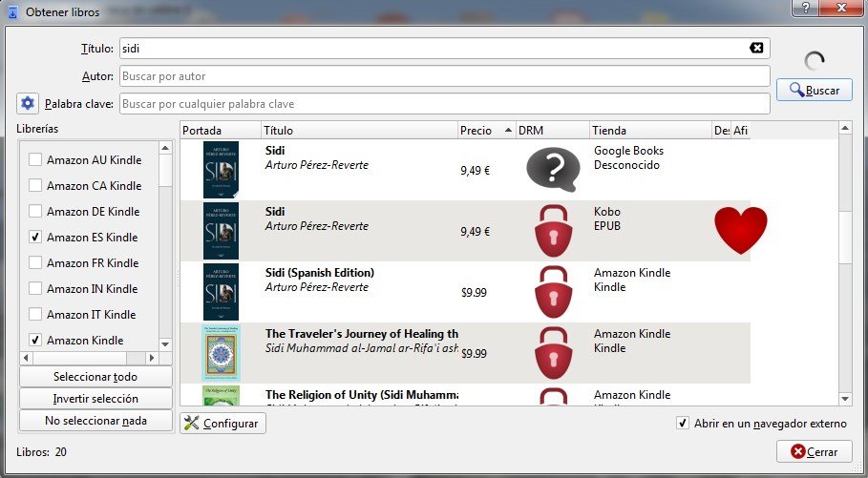Open search settings gear next to Palabra clave
Image resolution: width=868 pixels, height=478 pixels.
coord(27,103)
